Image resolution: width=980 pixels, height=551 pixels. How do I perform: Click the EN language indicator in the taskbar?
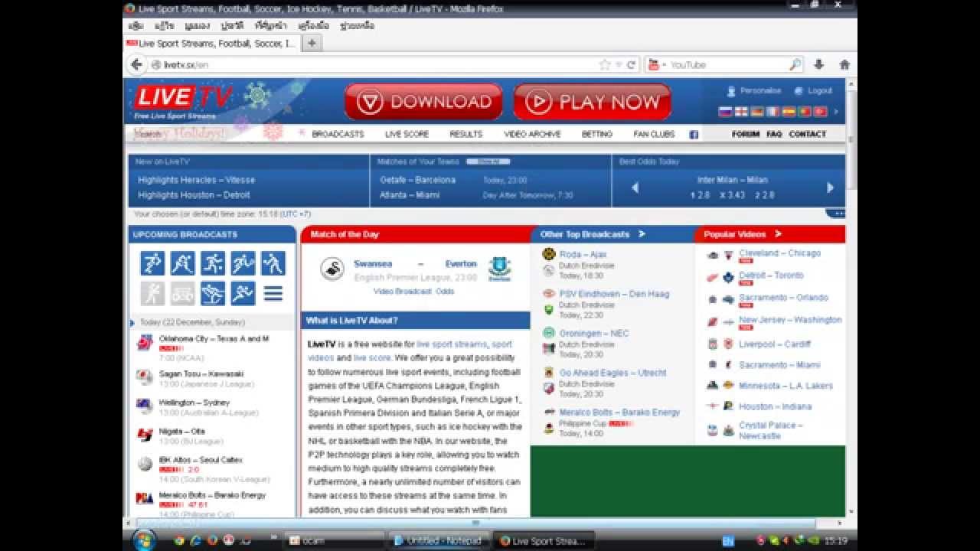(728, 541)
